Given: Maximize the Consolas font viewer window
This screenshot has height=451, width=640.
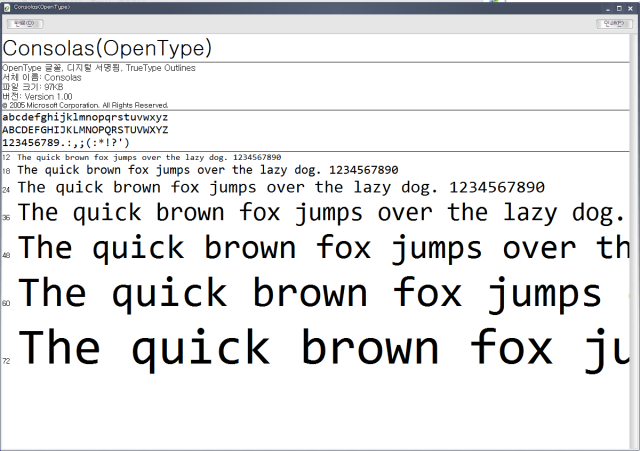Looking at the screenshot, I should tap(619, 8).
